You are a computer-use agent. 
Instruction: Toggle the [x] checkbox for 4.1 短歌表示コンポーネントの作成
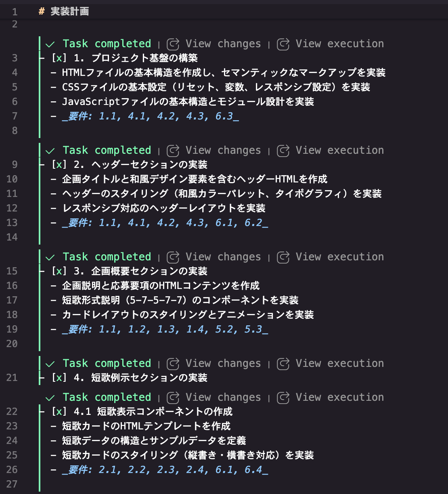(59, 412)
